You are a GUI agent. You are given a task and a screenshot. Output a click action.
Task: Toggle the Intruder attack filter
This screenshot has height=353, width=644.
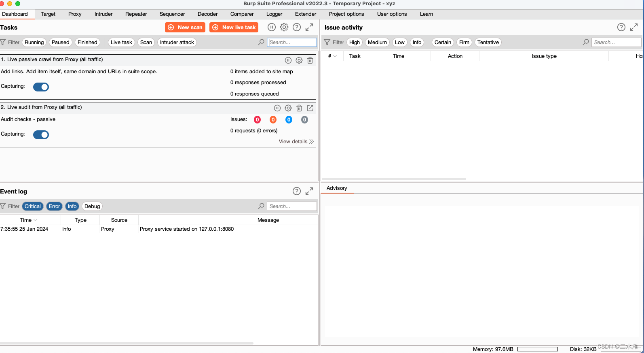[x=177, y=42]
